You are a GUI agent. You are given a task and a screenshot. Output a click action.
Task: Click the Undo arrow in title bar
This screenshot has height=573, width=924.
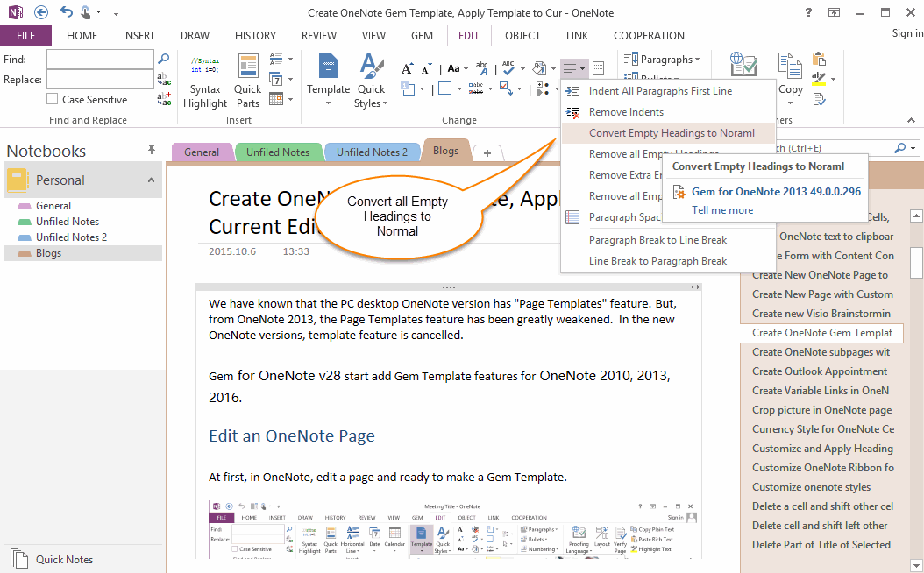pos(66,11)
